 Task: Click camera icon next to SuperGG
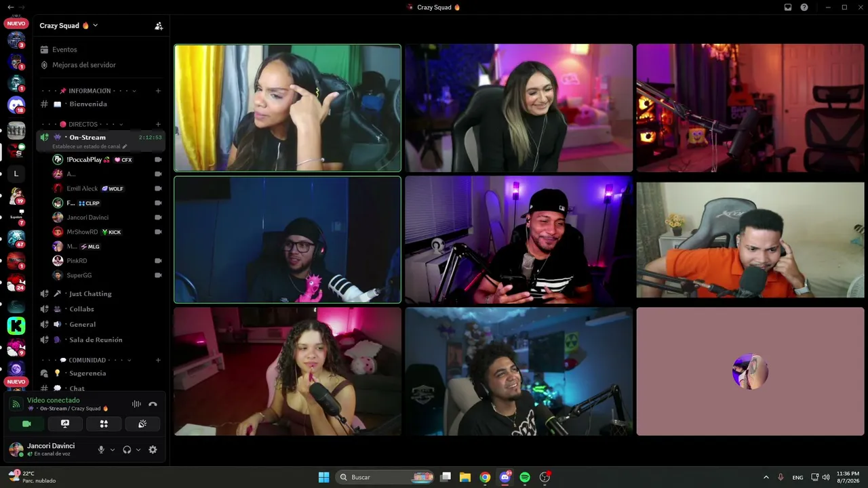pyautogui.click(x=158, y=275)
